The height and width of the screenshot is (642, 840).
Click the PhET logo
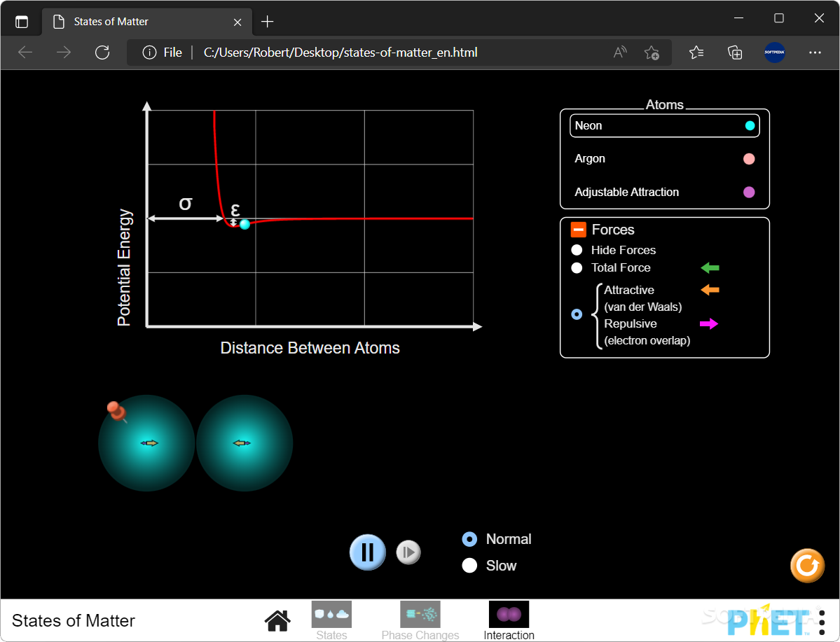(769, 621)
